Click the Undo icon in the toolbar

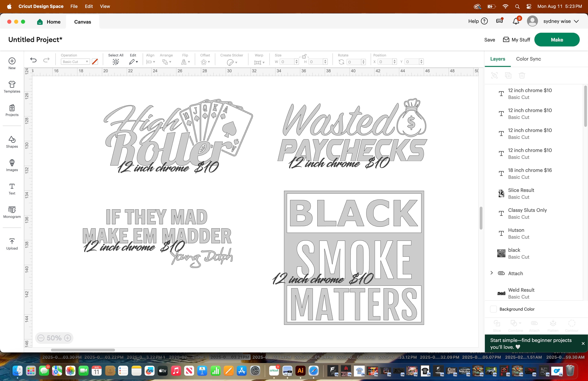[x=33, y=60]
